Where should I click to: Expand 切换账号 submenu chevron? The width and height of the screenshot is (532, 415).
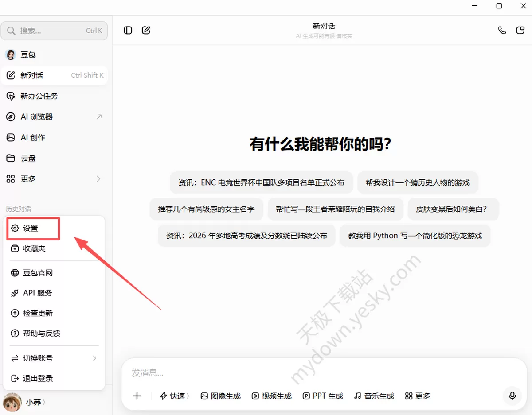[x=94, y=358]
